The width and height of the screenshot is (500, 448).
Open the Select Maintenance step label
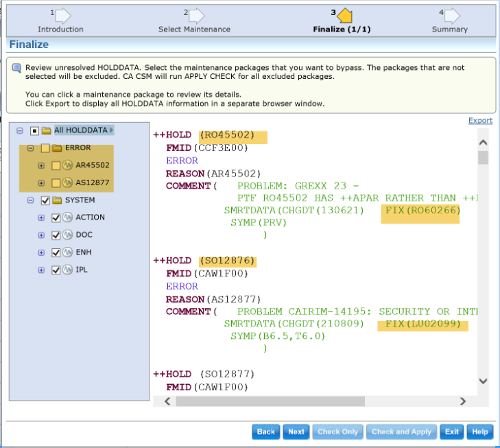point(194,30)
